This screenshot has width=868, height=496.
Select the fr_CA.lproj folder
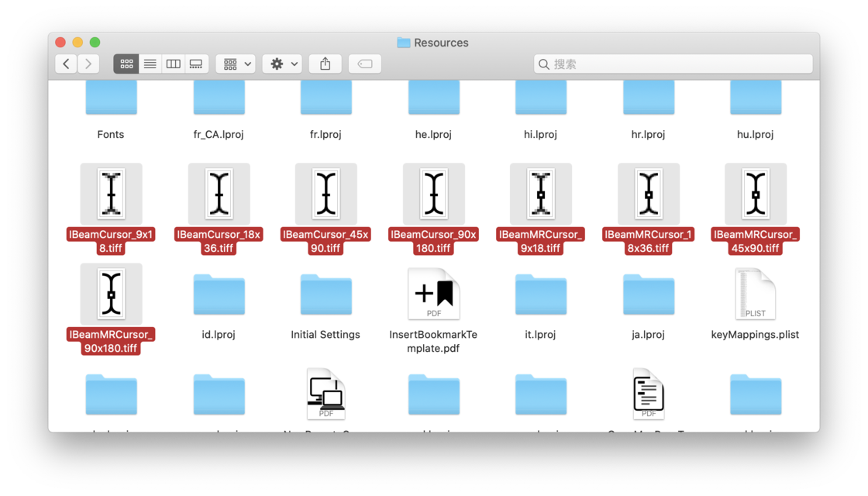pyautogui.click(x=219, y=98)
